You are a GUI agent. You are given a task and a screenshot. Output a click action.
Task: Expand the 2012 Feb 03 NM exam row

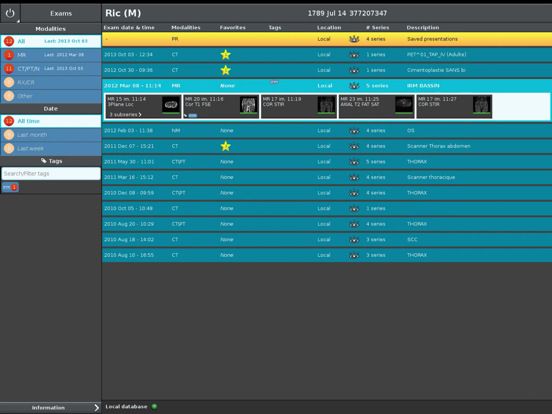[x=327, y=131]
